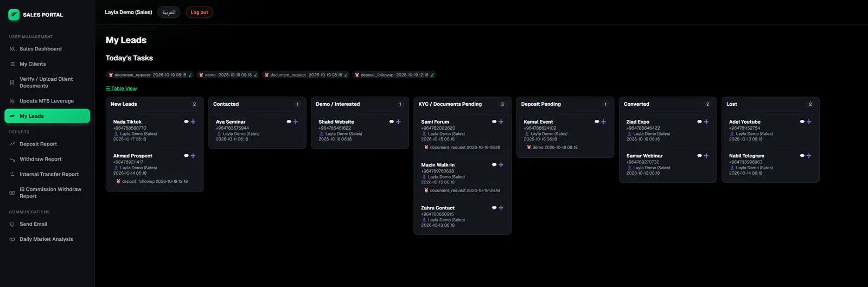This screenshot has width=868, height=287.
Task: Click the green Sales Portal logo icon
Action: (x=14, y=15)
